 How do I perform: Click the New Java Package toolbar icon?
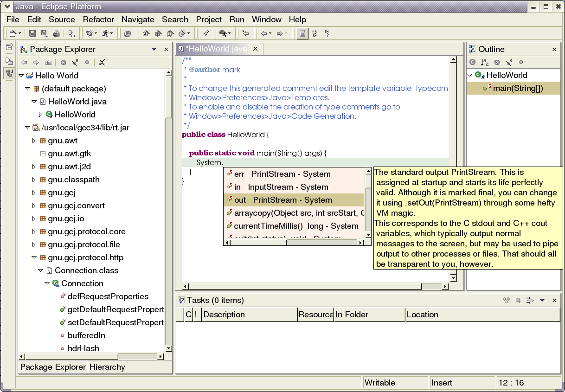(x=158, y=33)
